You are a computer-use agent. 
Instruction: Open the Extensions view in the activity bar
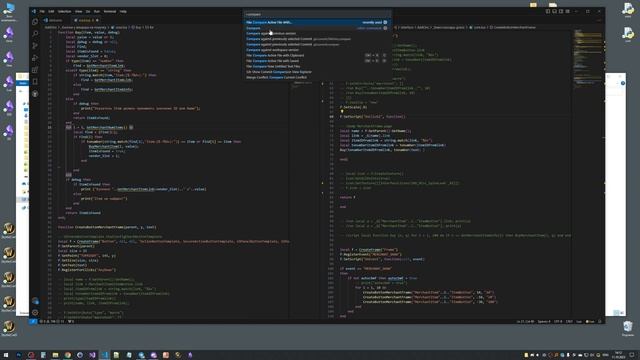[x=35, y=70]
